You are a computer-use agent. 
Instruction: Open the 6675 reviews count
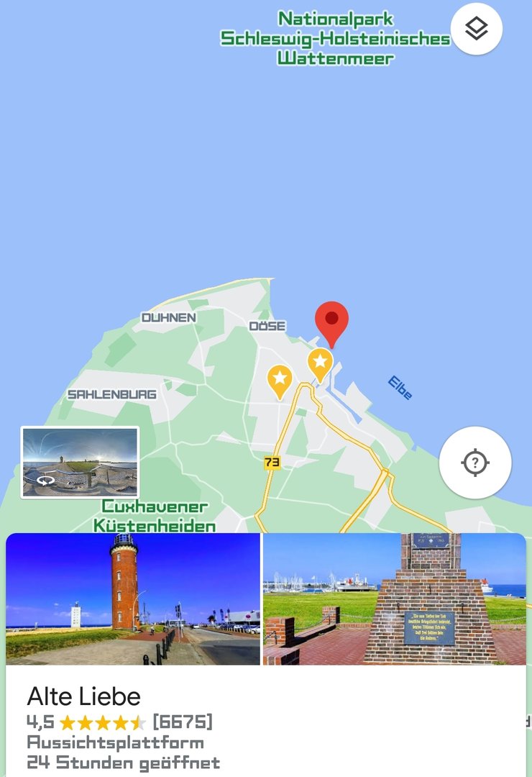pos(183,722)
